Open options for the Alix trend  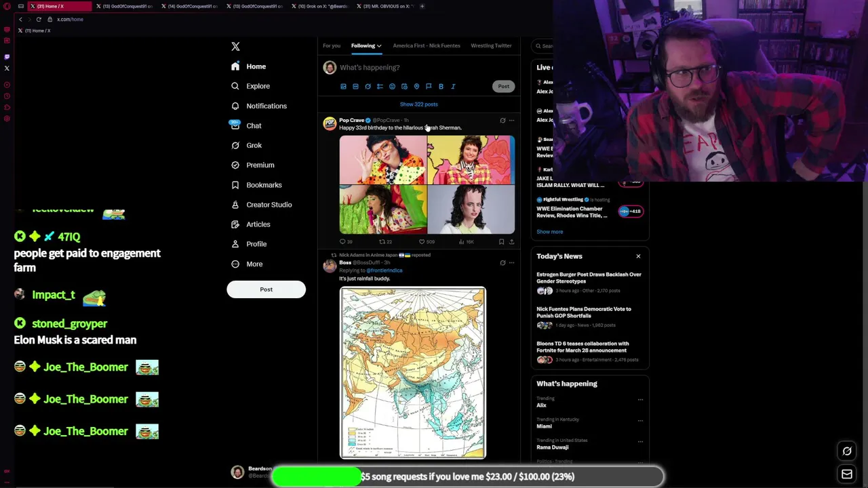tap(640, 400)
